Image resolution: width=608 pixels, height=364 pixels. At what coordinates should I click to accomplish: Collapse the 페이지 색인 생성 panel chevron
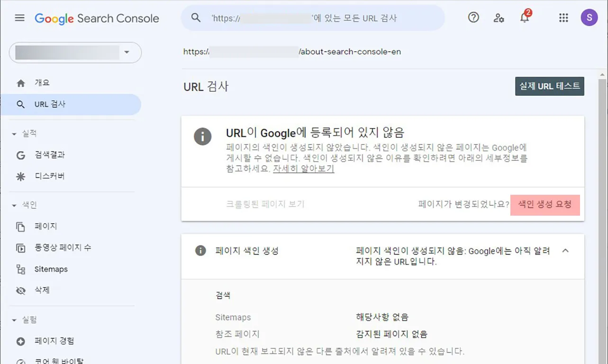point(565,251)
